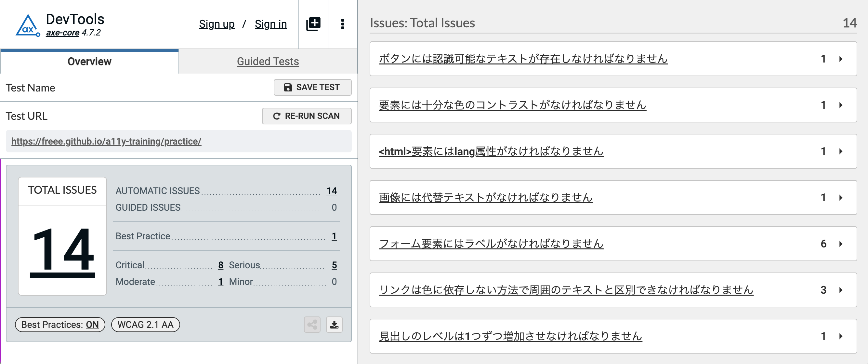The image size is (868, 364).
Task: Click the axe DevTools logo
Action: point(29,24)
